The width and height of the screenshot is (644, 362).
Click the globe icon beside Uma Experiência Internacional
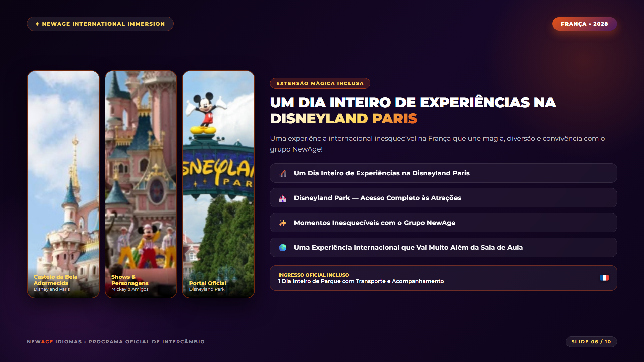click(x=283, y=248)
